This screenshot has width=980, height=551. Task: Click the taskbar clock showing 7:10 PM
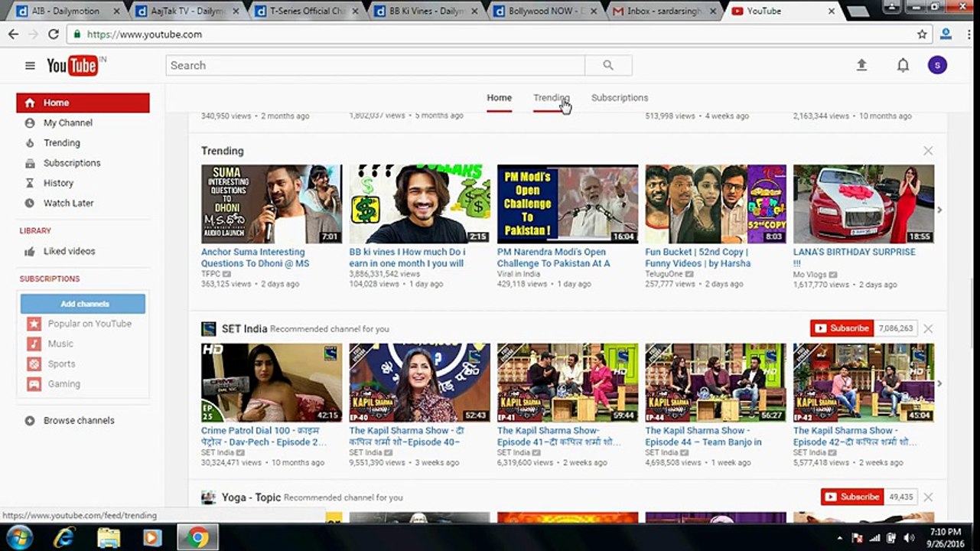946,537
